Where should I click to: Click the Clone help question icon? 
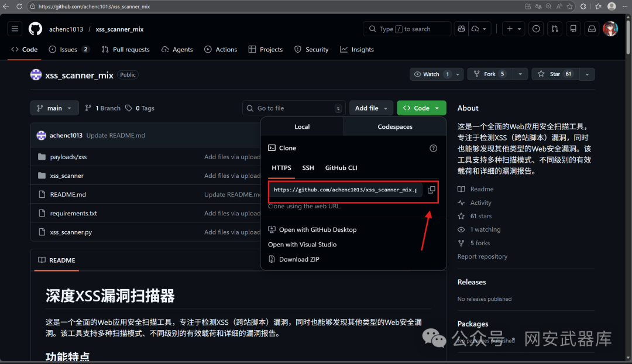(433, 148)
